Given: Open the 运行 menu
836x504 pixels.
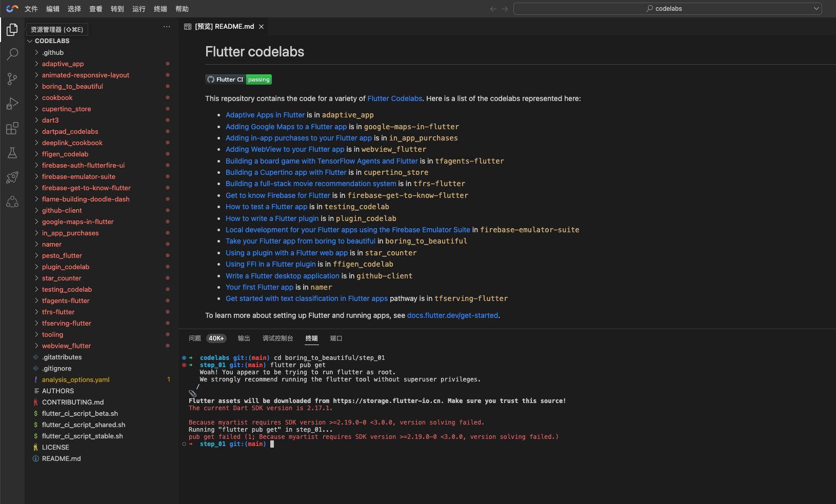Looking at the screenshot, I should click(139, 9).
